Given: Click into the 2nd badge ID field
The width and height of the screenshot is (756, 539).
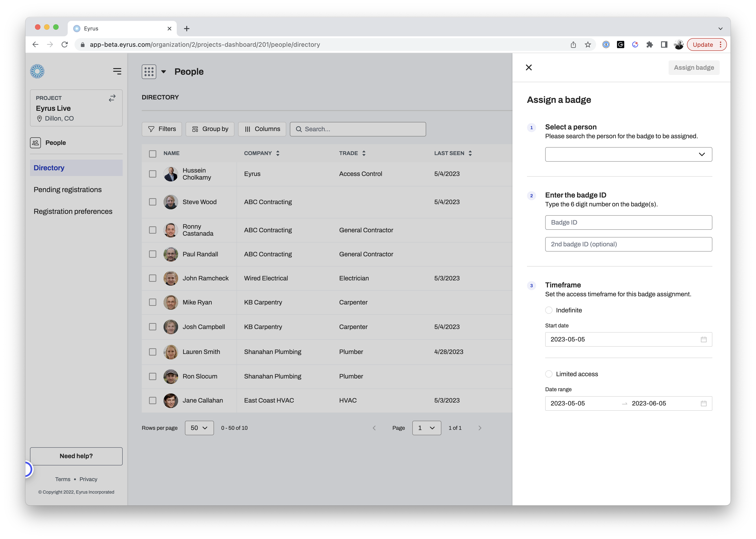Looking at the screenshot, I should tap(629, 244).
